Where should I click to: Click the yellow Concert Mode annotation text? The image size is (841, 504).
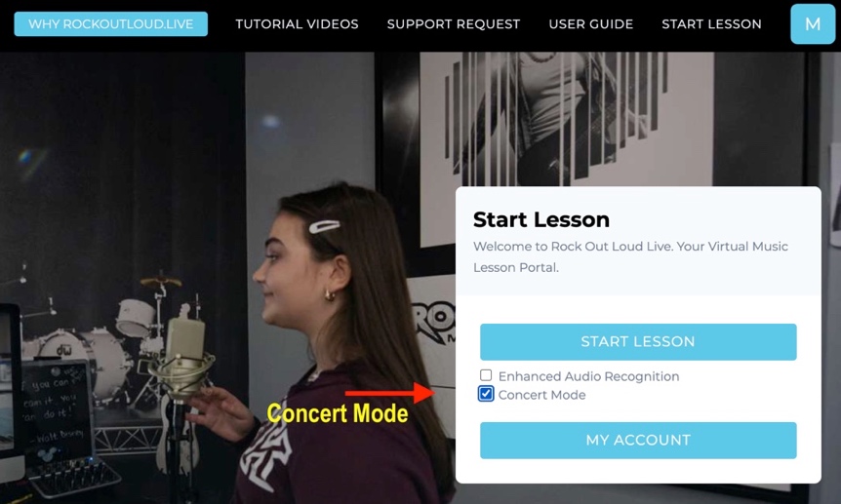338,413
